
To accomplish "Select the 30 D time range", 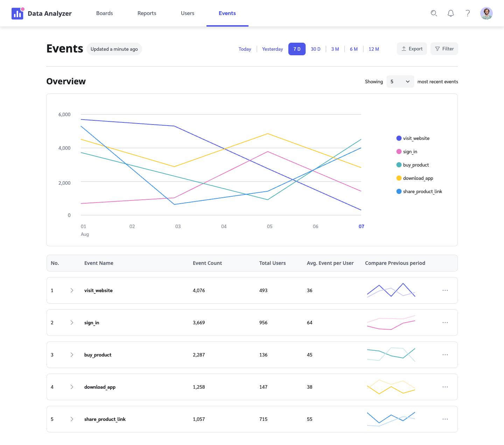I will 315,49.
